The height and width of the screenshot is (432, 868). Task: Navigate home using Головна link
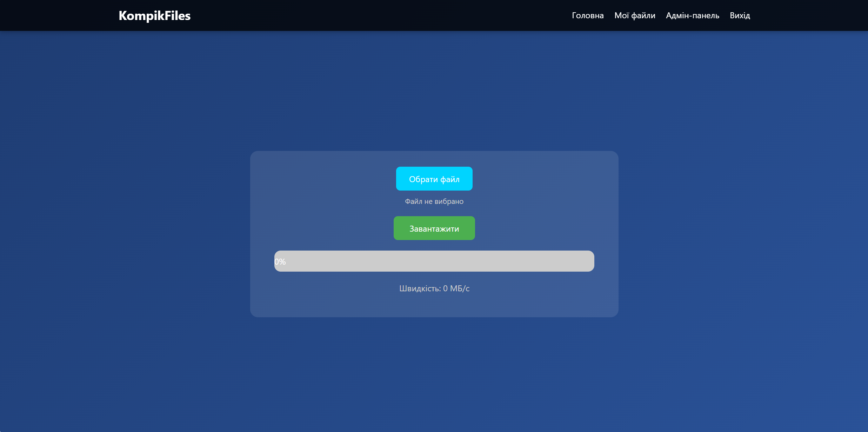[588, 15]
